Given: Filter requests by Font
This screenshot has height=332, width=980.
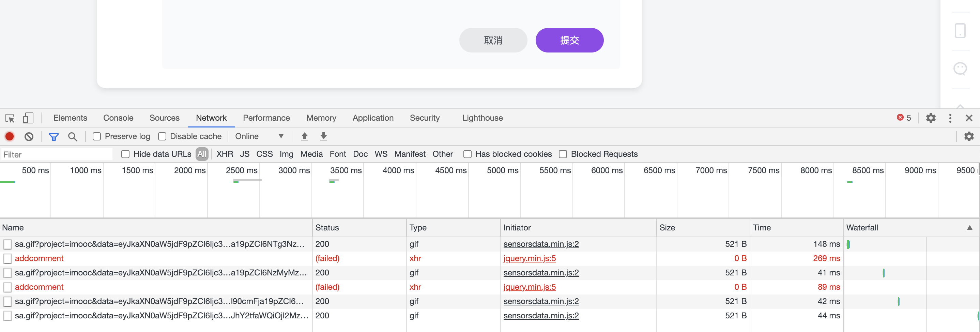Looking at the screenshot, I should click(338, 154).
